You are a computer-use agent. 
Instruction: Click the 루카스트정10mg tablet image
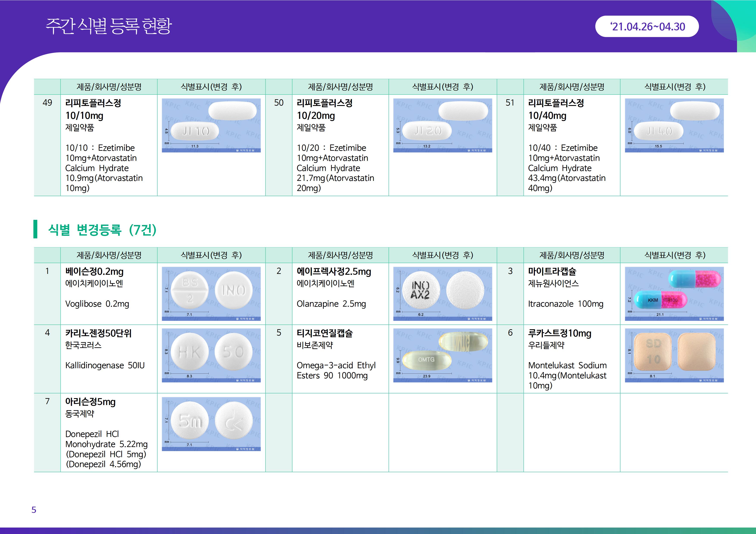tap(674, 355)
